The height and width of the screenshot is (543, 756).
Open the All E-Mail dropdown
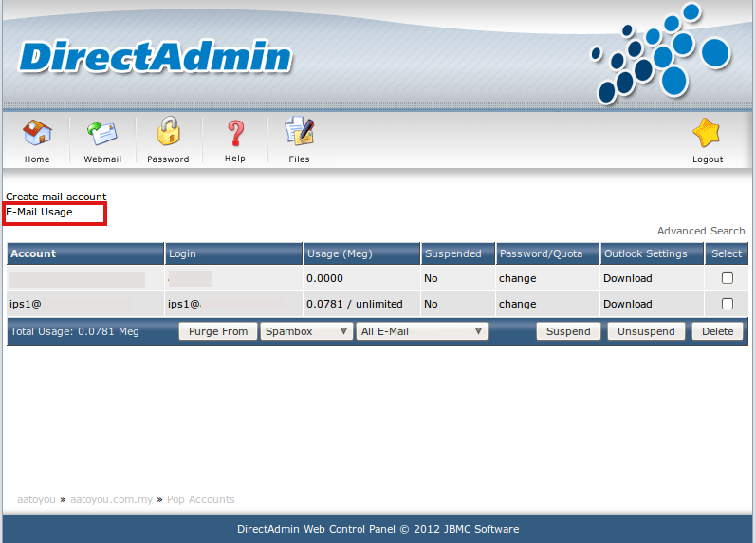(x=422, y=332)
